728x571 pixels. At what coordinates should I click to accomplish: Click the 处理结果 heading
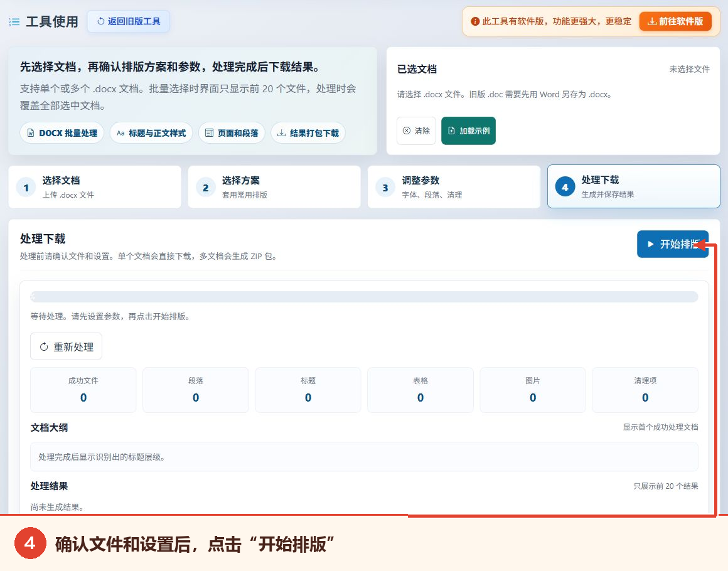tap(49, 486)
